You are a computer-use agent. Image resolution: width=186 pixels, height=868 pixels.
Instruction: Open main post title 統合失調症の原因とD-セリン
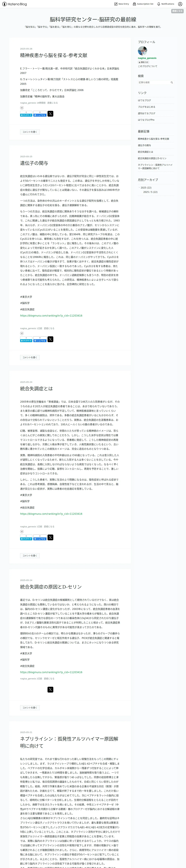51,587
